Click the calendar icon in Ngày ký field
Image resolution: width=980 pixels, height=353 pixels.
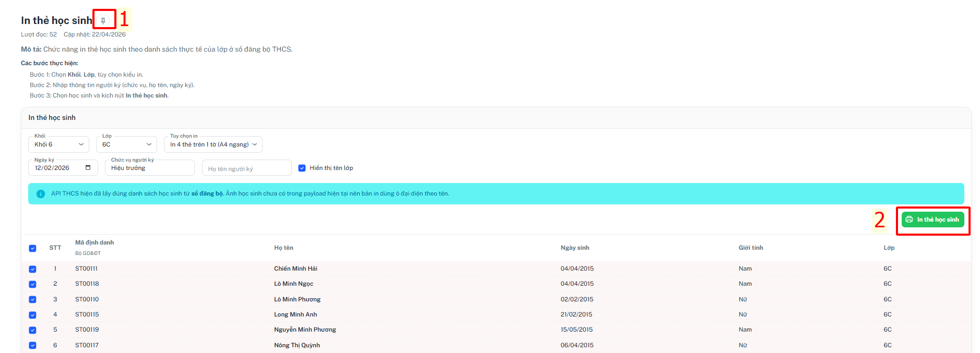tap(88, 168)
